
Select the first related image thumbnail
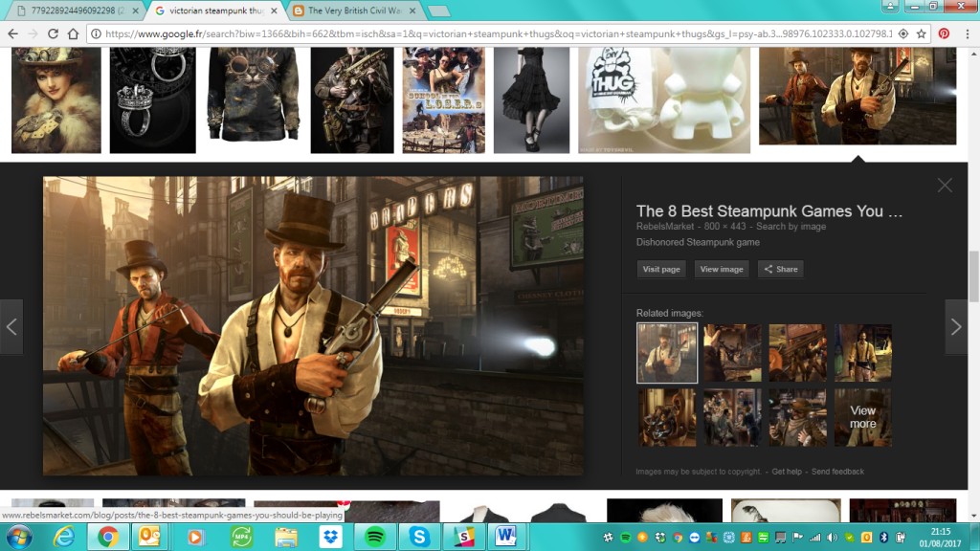point(667,353)
